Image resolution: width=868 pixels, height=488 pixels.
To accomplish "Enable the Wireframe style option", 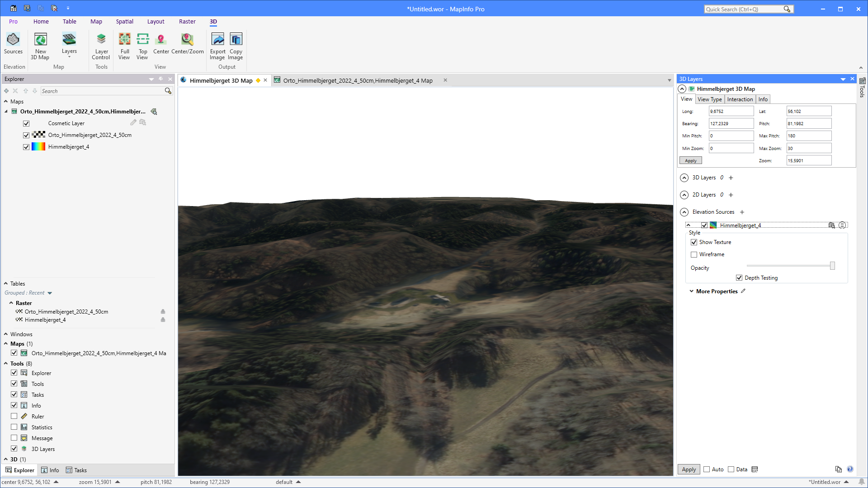I will click(x=694, y=254).
